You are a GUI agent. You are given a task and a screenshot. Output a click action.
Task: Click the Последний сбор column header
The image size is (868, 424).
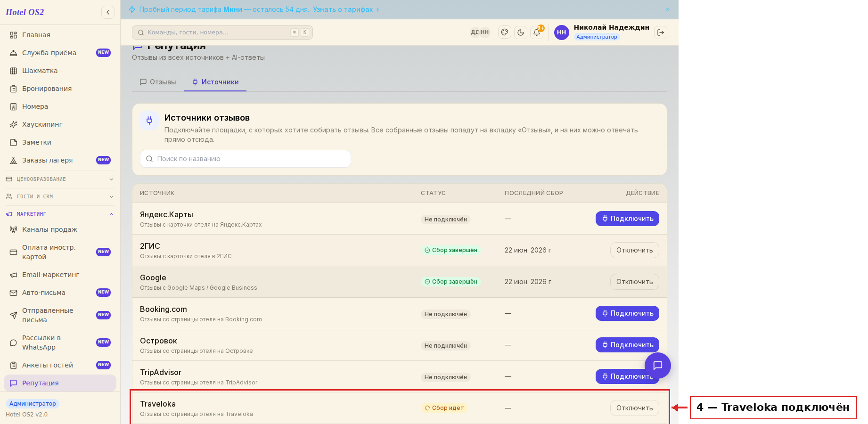533,193
